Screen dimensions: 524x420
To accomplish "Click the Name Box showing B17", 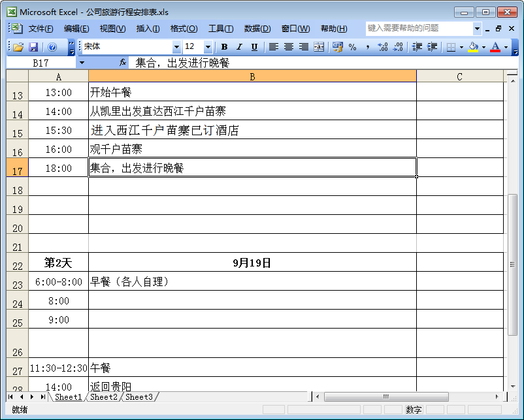I will [x=41, y=63].
